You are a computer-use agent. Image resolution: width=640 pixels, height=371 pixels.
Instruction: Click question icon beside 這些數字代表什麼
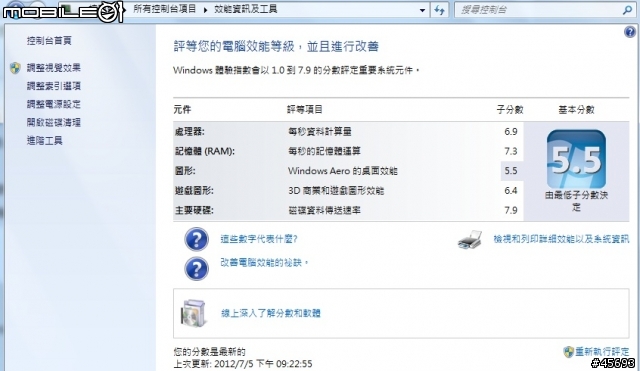click(196, 239)
